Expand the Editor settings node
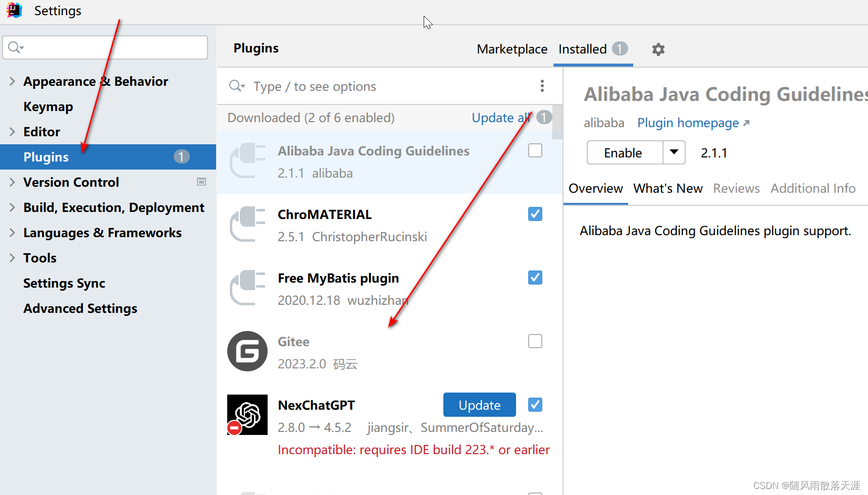Screen dimensions: 868x495 coord(12,132)
